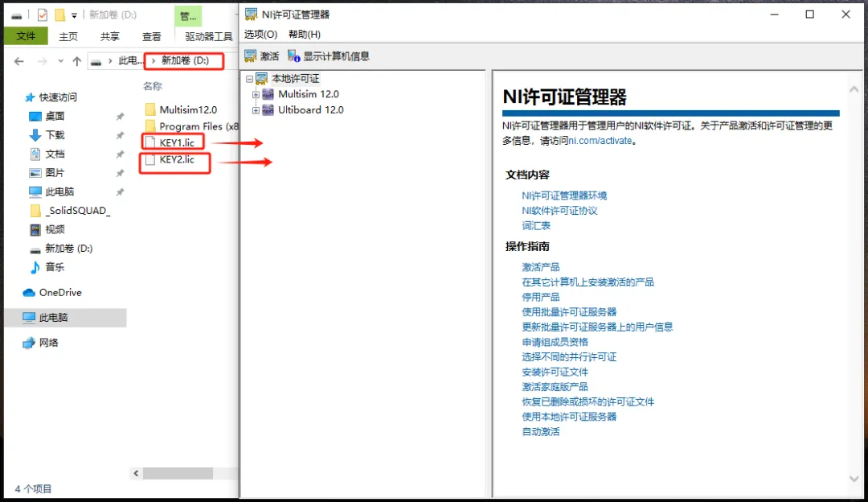Open 申请组成员资格 link

click(555, 342)
